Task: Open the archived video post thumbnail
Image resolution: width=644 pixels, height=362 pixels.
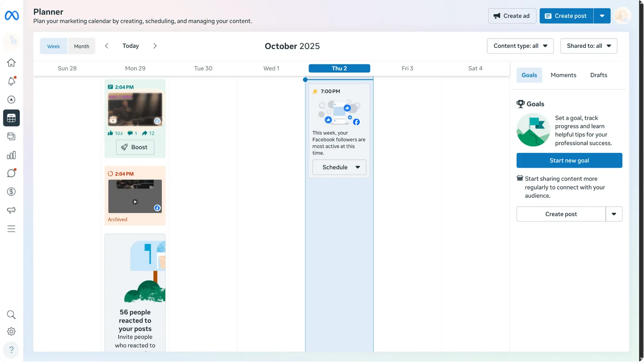Action: (135, 196)
